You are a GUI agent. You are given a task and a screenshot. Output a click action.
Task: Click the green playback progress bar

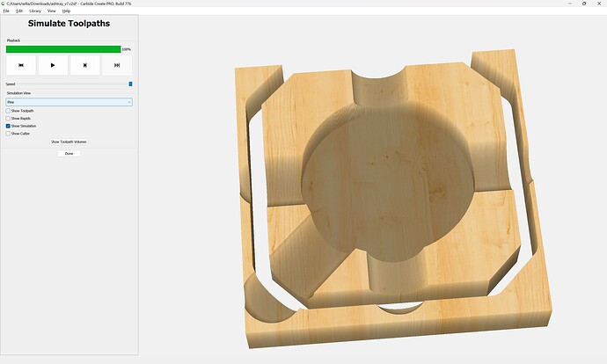(x=63, y=49)
